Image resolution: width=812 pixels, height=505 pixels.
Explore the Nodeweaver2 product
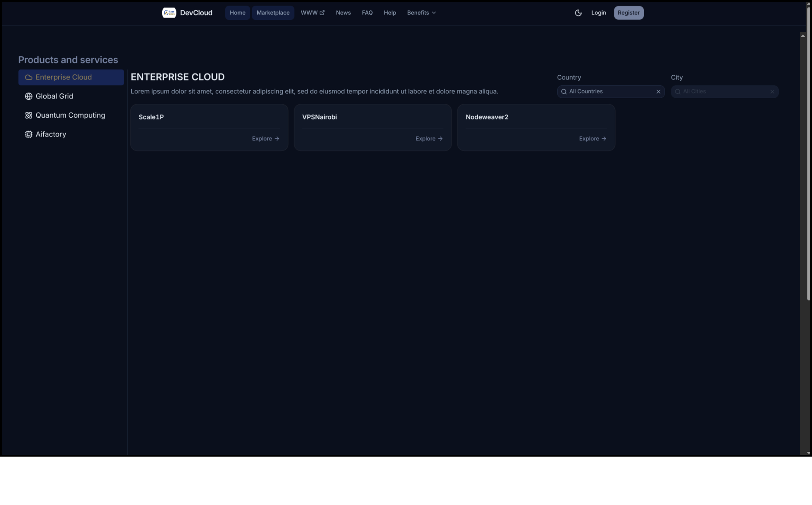coord(592,139)
